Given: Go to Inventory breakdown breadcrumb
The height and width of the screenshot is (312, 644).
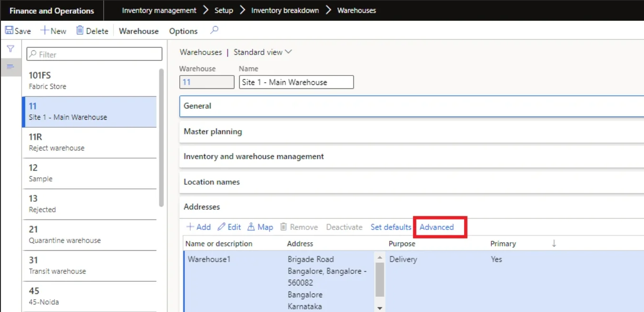Looking at the screenshot, I should click(x=285, y=10).
